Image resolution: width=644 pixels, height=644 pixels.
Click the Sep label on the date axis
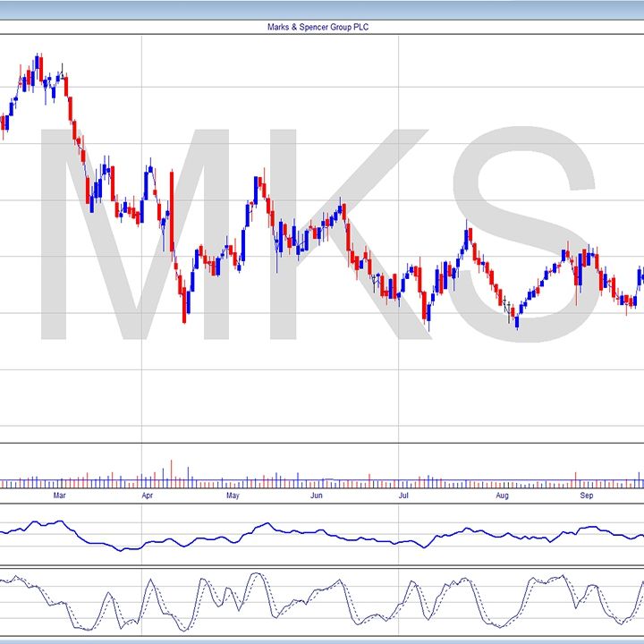[587, 495]
